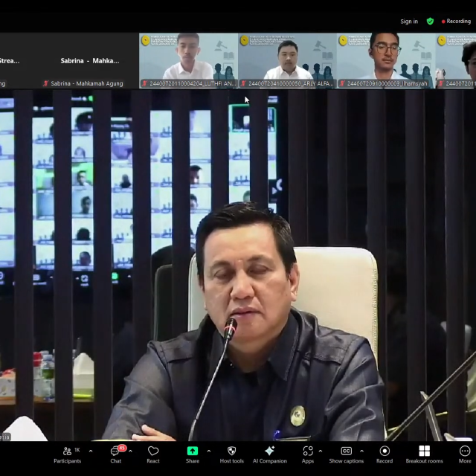The width and height of the screenshot is (476, 476).
Task: Expand the Participants options arrow
Action: click(91, 451)
